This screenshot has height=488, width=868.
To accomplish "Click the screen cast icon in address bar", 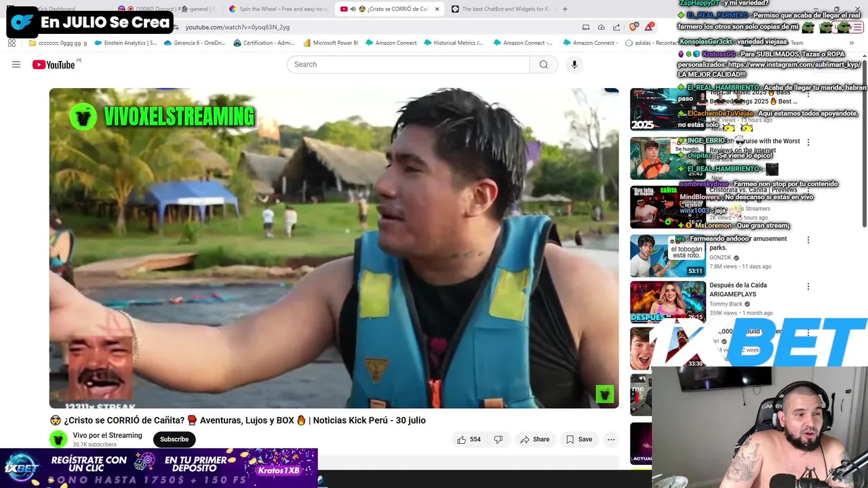I will coord(586,27).
